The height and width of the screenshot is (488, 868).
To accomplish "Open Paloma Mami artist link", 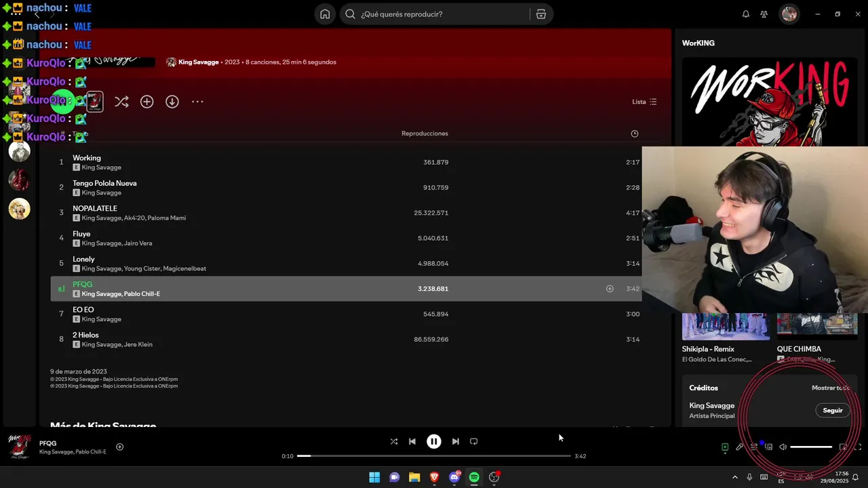I will (x=166, y=218).
